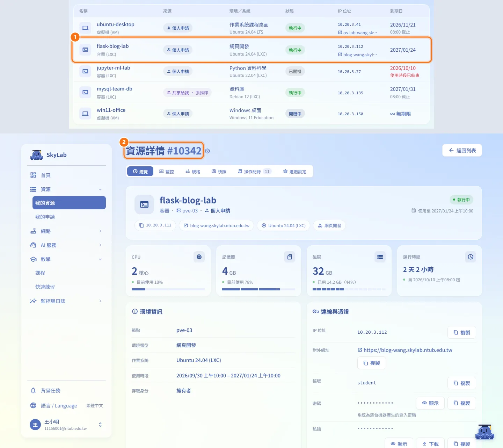Viewport: 503px width, 448px height.
Task: Click the 返回列表 button
Action: coord(462,150)
